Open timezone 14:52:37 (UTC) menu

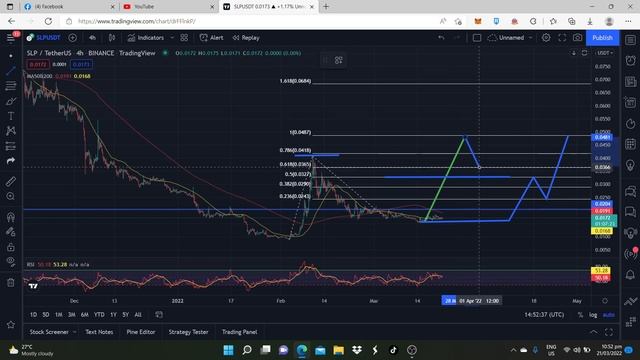point(544,315)
